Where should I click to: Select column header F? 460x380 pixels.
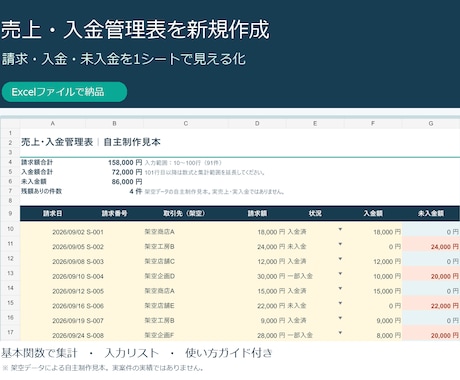[x=373, y=124]
